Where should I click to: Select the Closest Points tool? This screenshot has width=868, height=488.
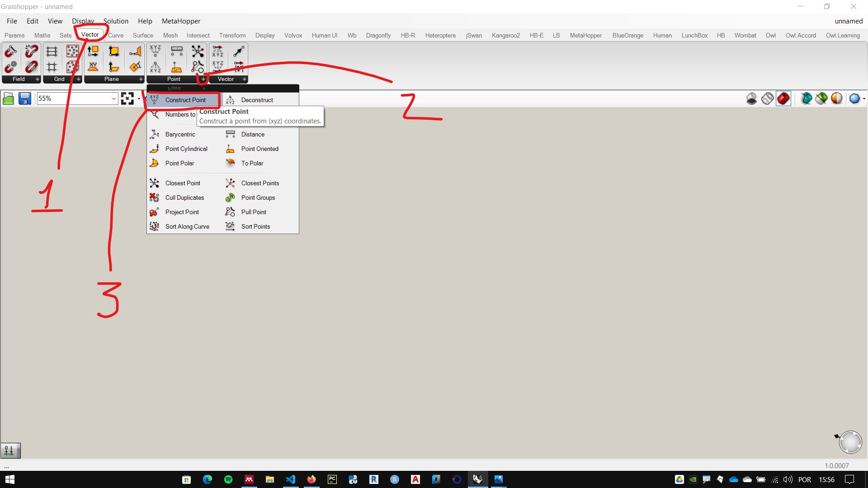click(x=260, y=183)
